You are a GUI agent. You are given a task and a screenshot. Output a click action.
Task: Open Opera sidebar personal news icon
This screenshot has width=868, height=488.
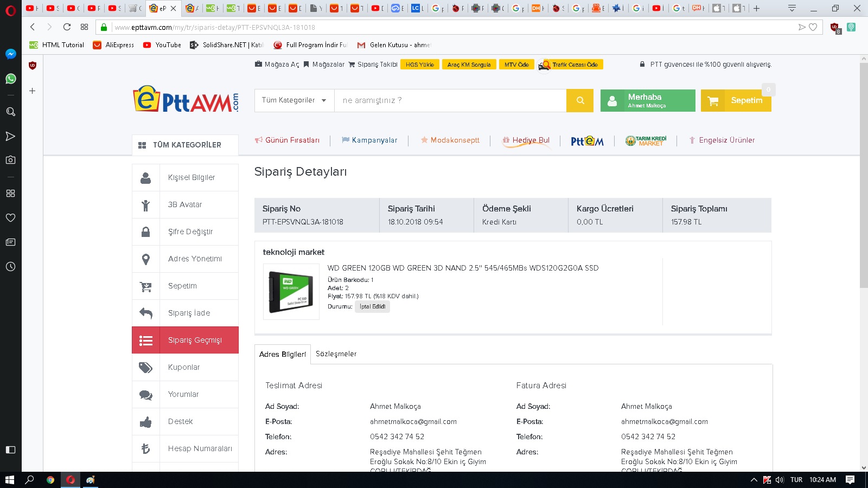[x=10, y=242]
